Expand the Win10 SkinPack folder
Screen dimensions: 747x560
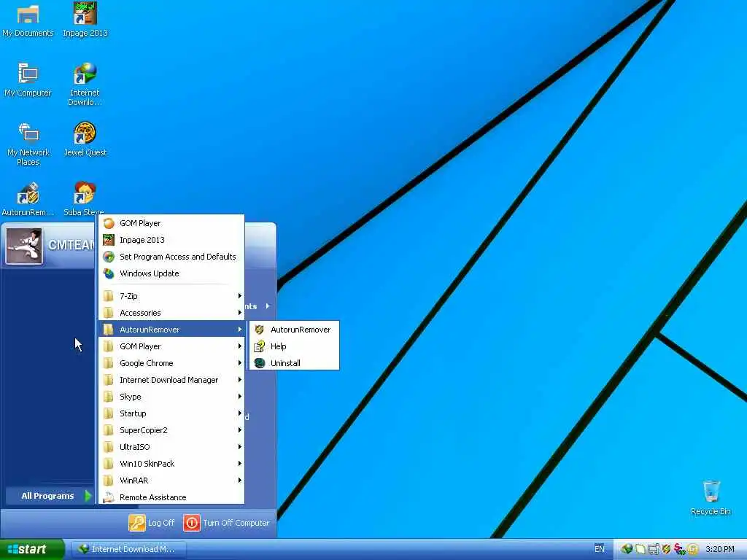(171, 464)
